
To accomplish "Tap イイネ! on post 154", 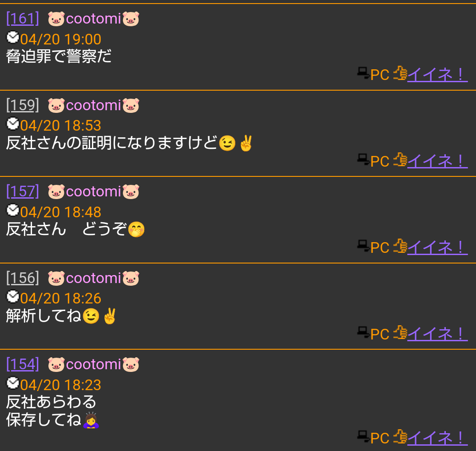I will tap(437, 438).
